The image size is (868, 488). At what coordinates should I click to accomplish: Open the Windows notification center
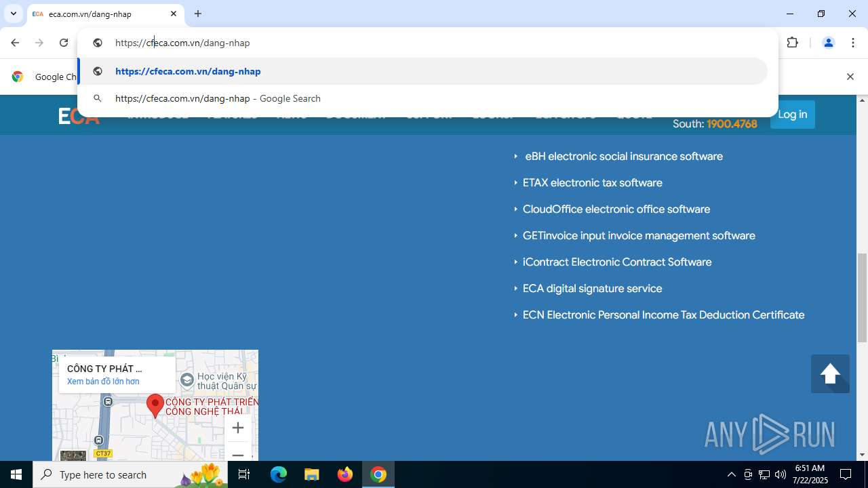pos(846,474)
